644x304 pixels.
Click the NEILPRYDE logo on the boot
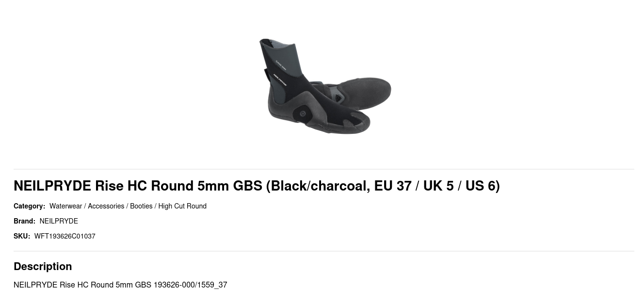[280, 80]
